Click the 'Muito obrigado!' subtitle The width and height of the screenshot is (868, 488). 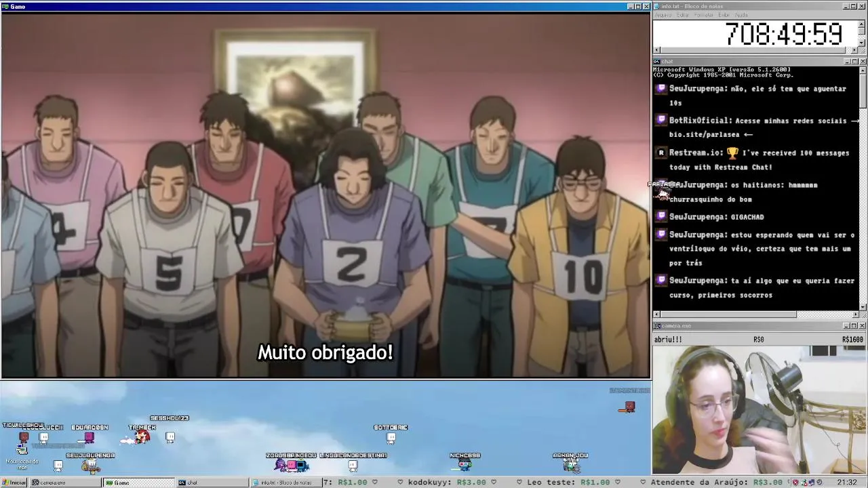pyautogui.click(x=325, y=352)
